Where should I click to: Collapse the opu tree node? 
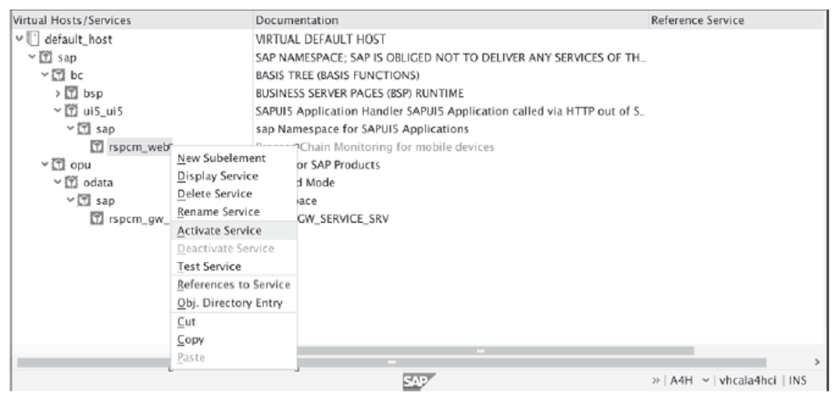click(x=45, y=165)
